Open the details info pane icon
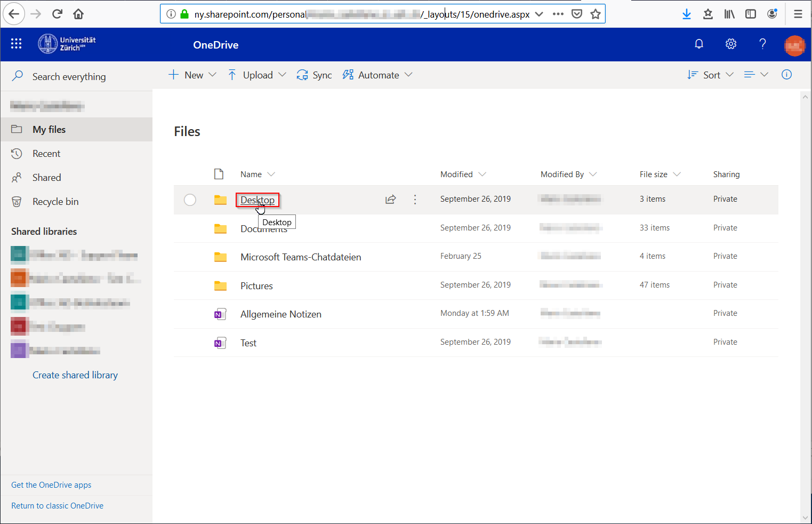Viewport: 812px width, 524px height. [x=786, y=75]
